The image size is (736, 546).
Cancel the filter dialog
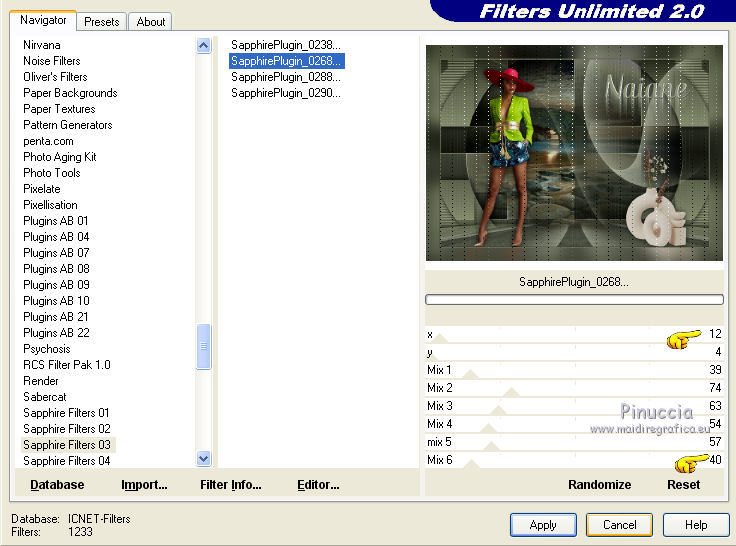coord(620,525)
